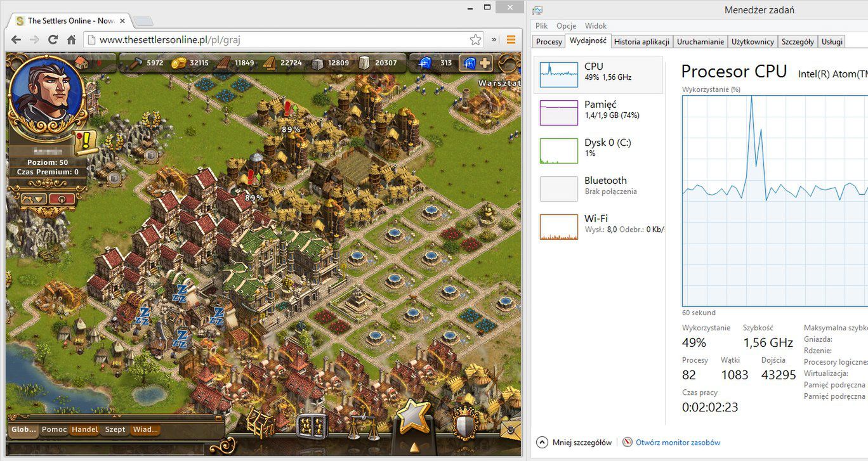Open the mail envelope icon
The width and height of the screenshot is (868, 461).
tap(511, 429)
